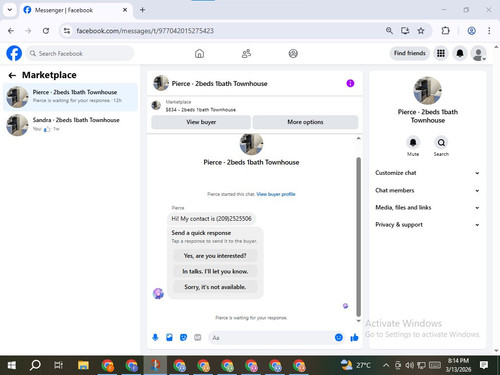Open the emoji picker in message box
Viewport: 500px width, 375px height.
click(339, 338)
